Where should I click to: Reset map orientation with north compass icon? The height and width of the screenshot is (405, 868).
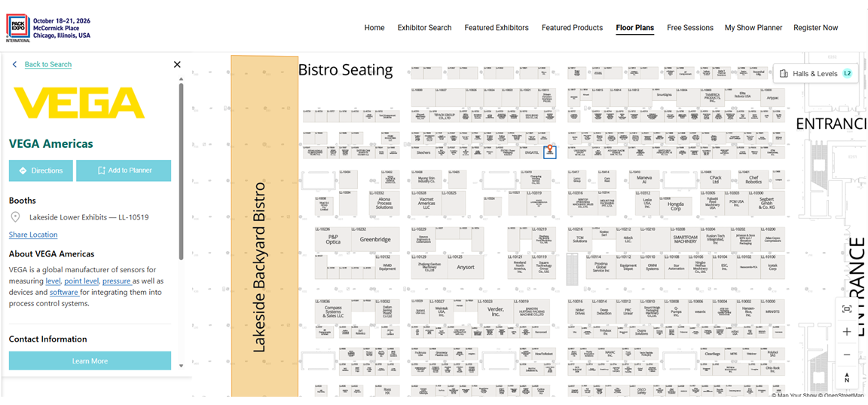[846, 379]
